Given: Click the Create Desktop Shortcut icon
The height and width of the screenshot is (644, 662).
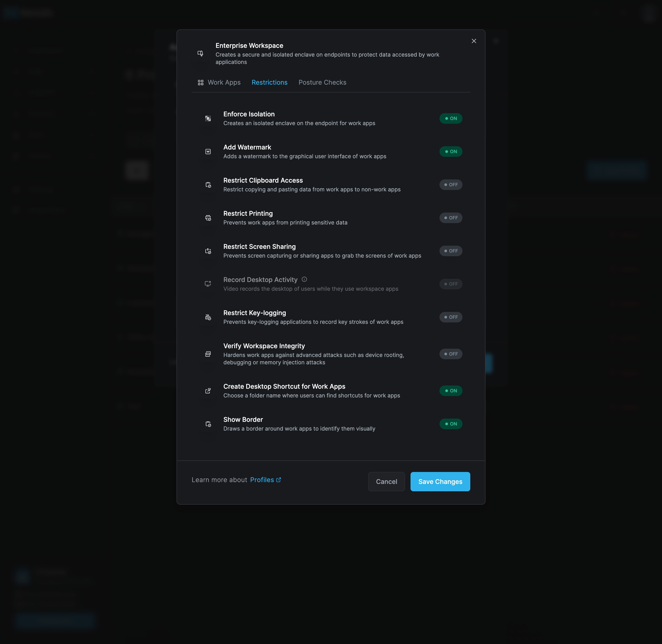Looking at the screenshot, I should 208,391.
